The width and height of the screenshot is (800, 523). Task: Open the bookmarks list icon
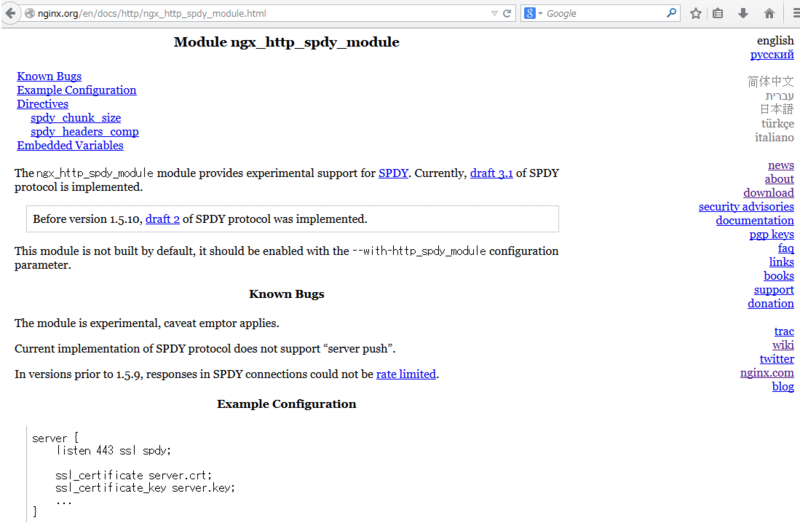[x=718, y=13]
